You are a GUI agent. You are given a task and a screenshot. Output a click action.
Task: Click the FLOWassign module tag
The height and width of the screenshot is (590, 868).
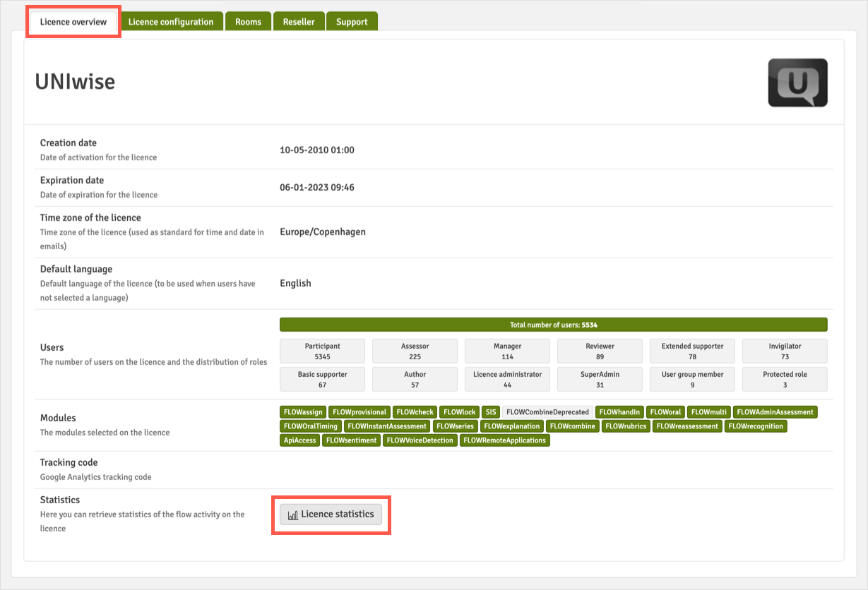coord(303,412)
